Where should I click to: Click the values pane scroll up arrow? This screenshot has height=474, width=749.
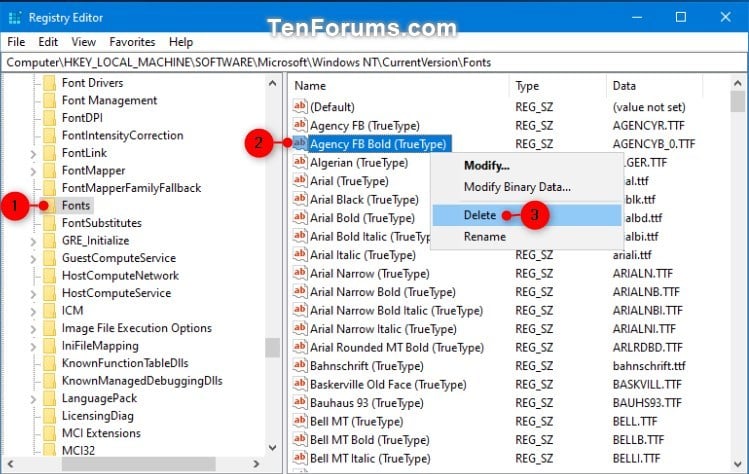tap(738, 84)
